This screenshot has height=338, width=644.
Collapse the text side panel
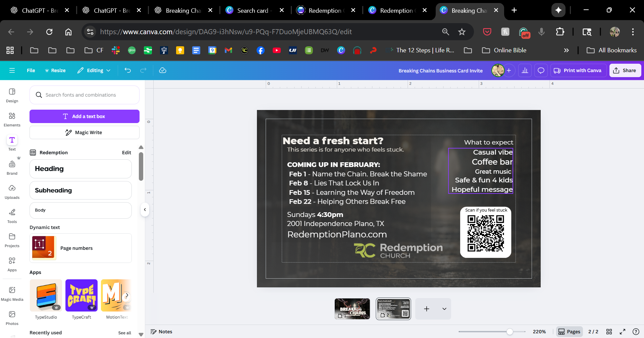(145, 210)
